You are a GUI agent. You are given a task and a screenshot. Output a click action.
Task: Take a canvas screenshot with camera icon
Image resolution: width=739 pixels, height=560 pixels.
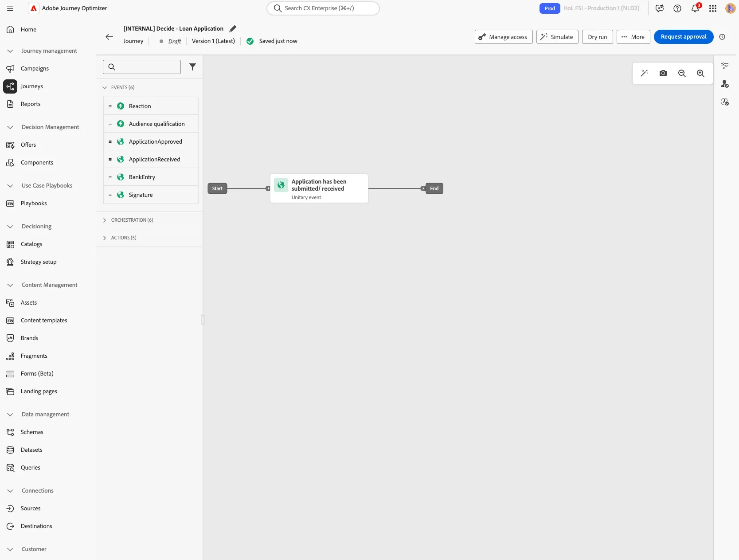click(x=663, y=73)
